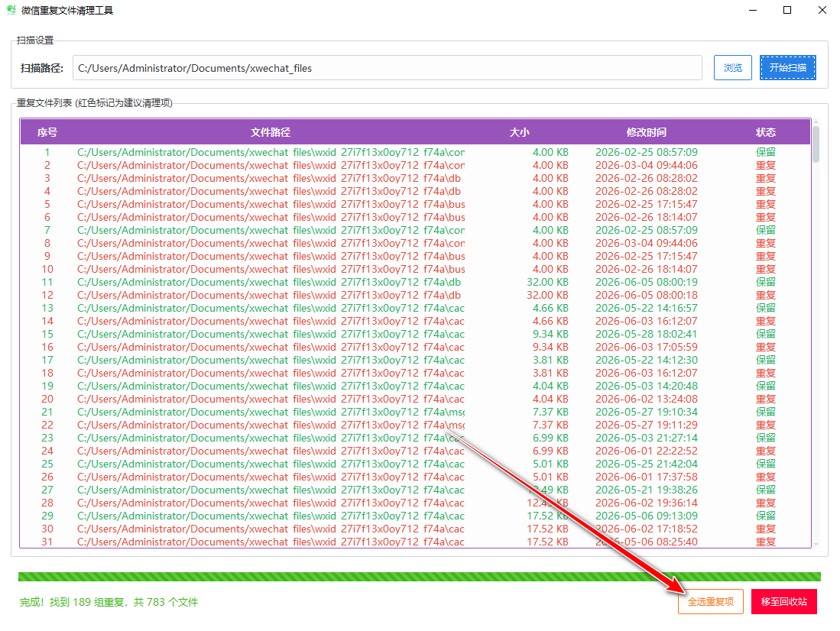Click time 2026-06-01 17:37:58
Screen dimensions: 840x631
[x=646, y=477]
